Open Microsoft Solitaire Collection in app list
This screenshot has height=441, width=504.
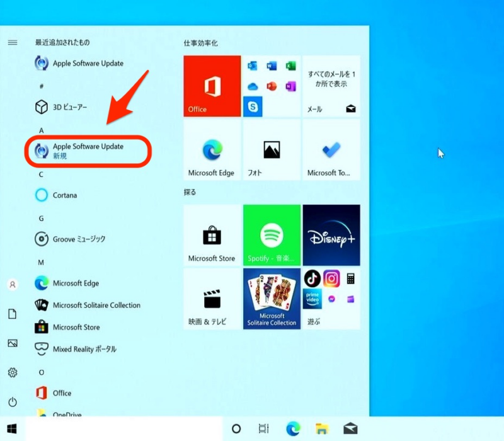(88, 305)
